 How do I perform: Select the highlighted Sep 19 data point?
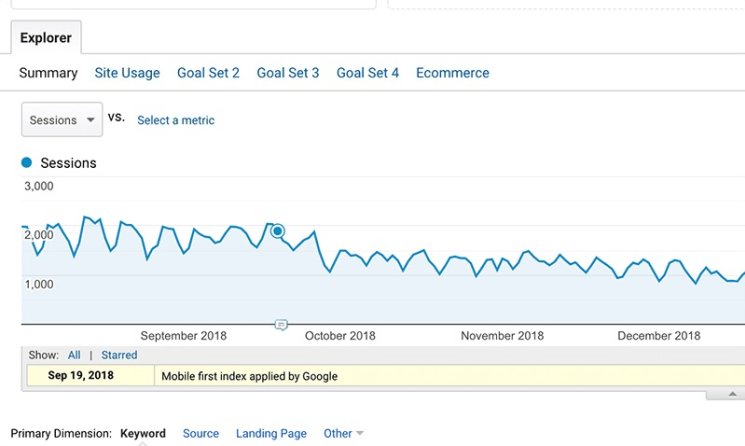277,231
